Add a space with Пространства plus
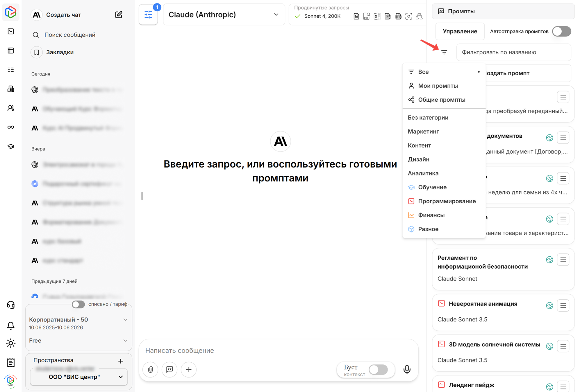Screen dimensions: 580x392 (x=121, y=361)
